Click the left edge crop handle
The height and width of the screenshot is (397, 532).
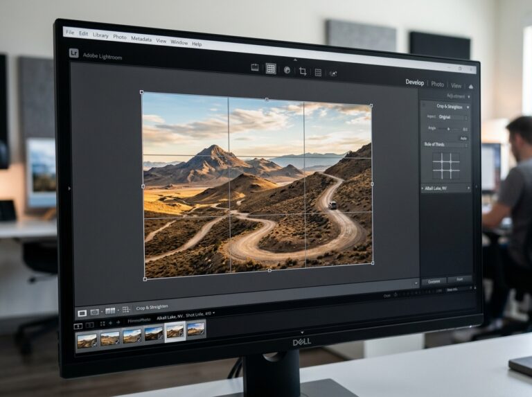143,186
